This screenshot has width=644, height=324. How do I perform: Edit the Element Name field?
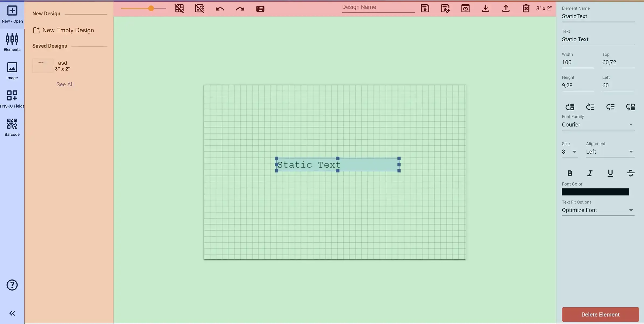click(x=598, y=16)
